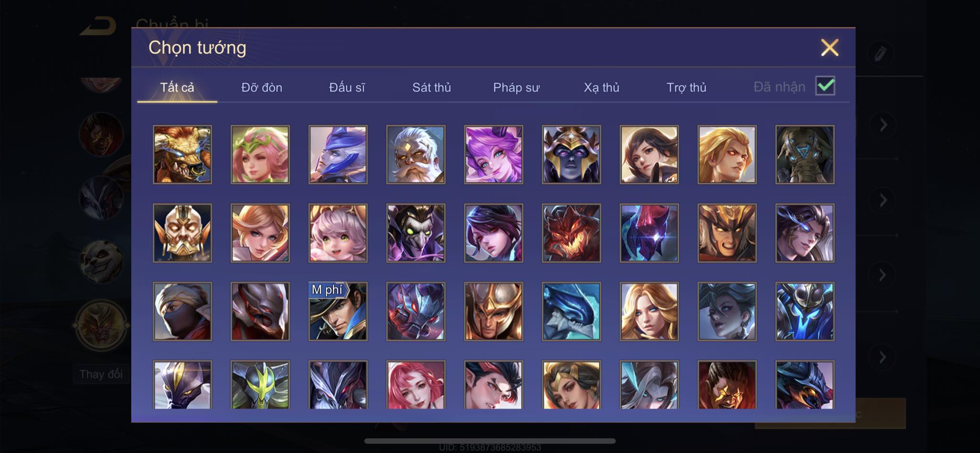Open the Trợ thủ tab
Viewport: 980px width, 453px height.
pos(687,88)
